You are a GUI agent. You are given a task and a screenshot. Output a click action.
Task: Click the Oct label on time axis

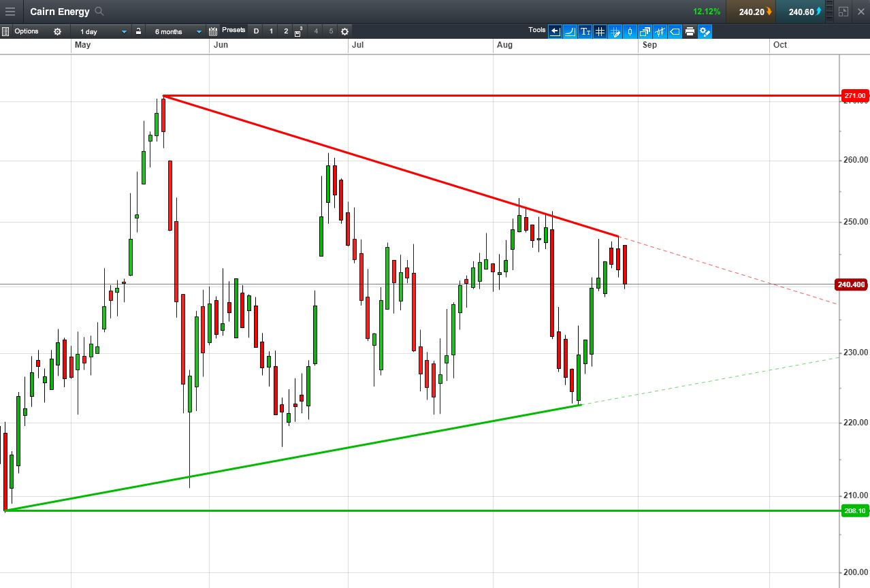click(x=780, y=45)
